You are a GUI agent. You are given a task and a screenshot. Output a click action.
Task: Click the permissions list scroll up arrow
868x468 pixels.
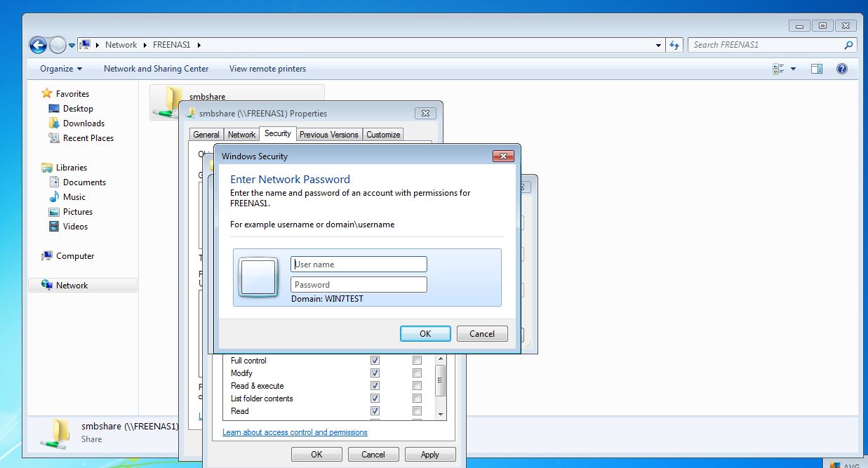[441, 359]
